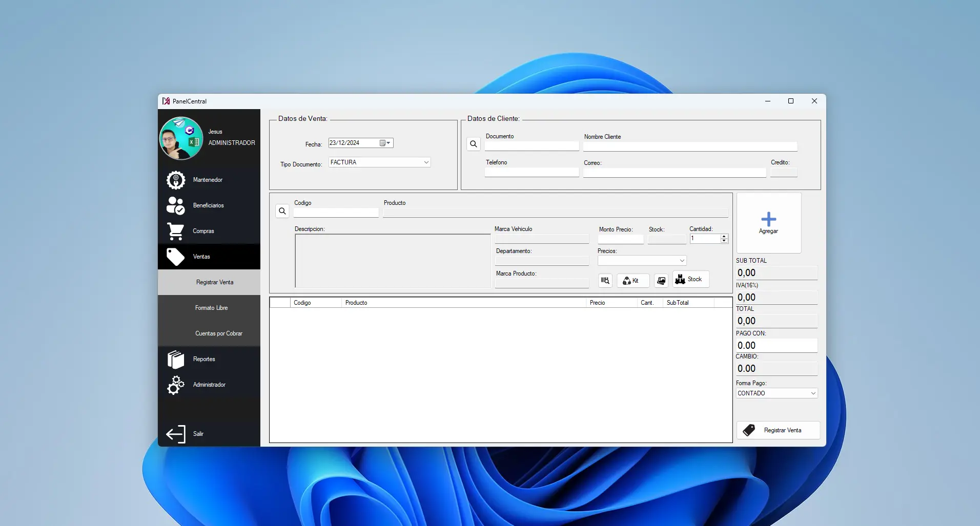Click the Kit button

(633, 280)
